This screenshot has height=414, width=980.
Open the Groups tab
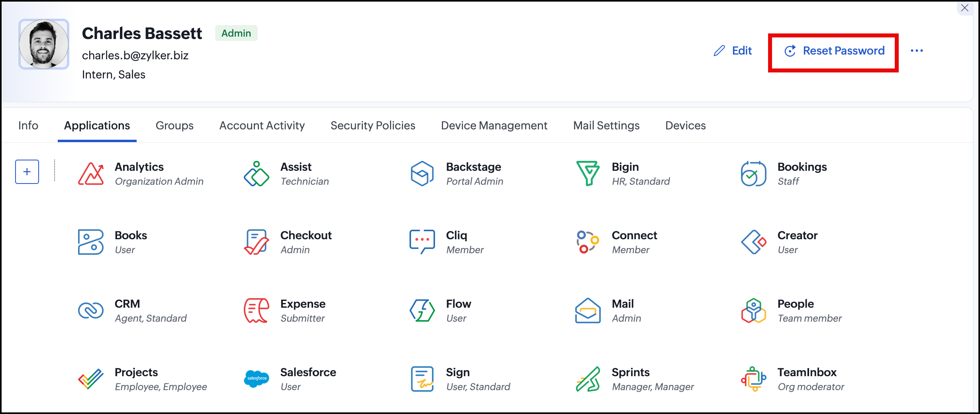click(x=174, y=125)
